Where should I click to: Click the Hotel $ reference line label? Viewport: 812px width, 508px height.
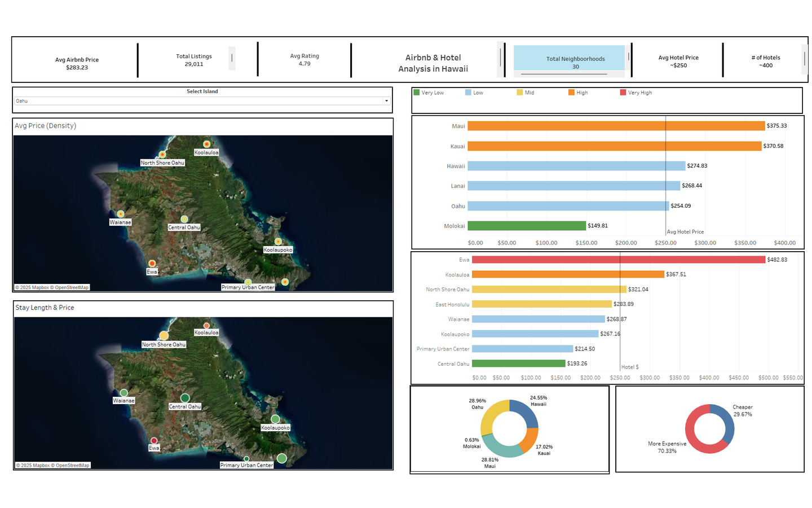click(x=630, y=367)
